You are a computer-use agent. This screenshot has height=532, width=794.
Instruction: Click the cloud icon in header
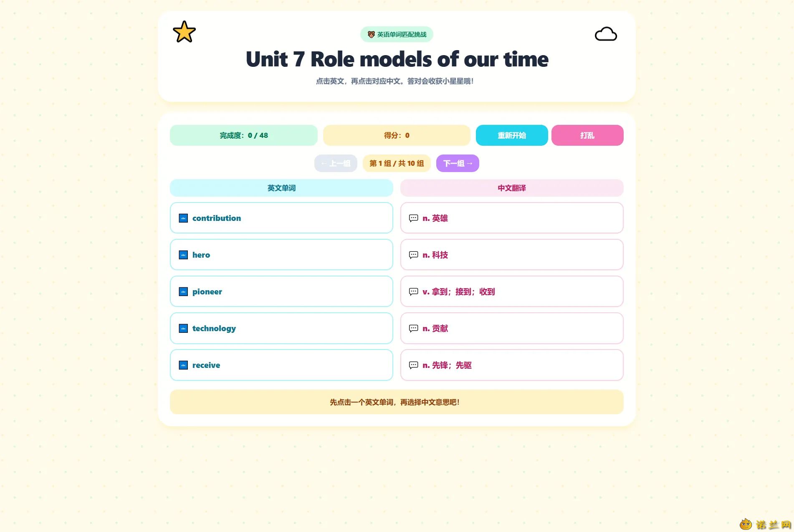(x=606, y=34)
